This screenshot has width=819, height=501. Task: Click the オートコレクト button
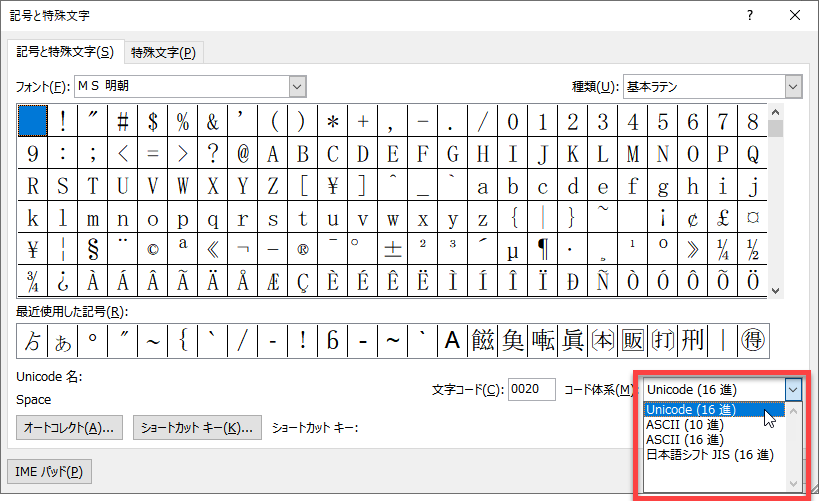coord(70,428)
